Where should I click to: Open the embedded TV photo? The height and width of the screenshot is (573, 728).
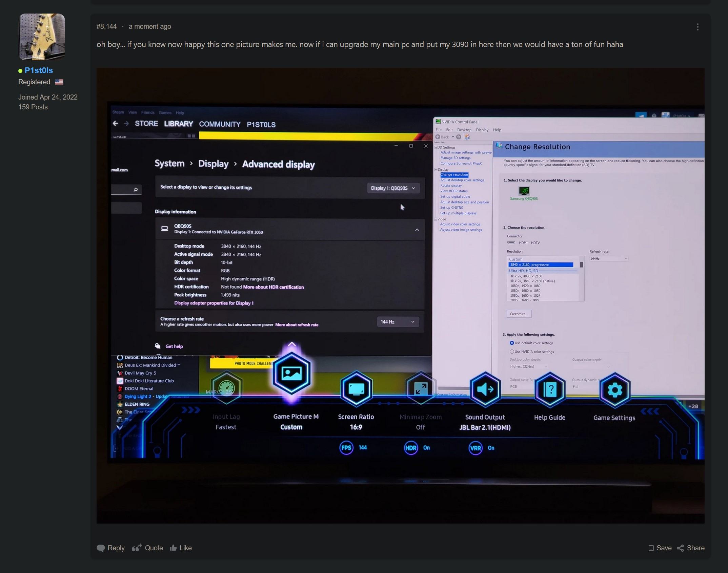[x=400, y=295]
